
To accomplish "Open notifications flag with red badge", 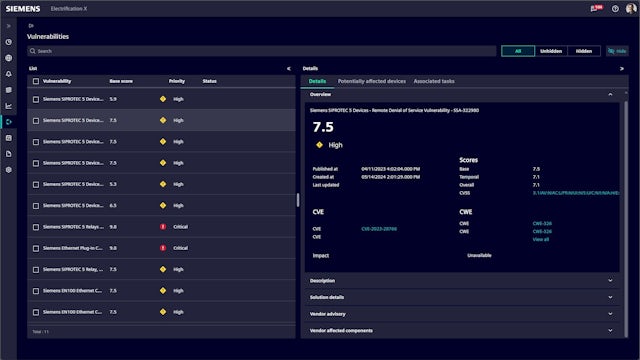I will (596, 8).
